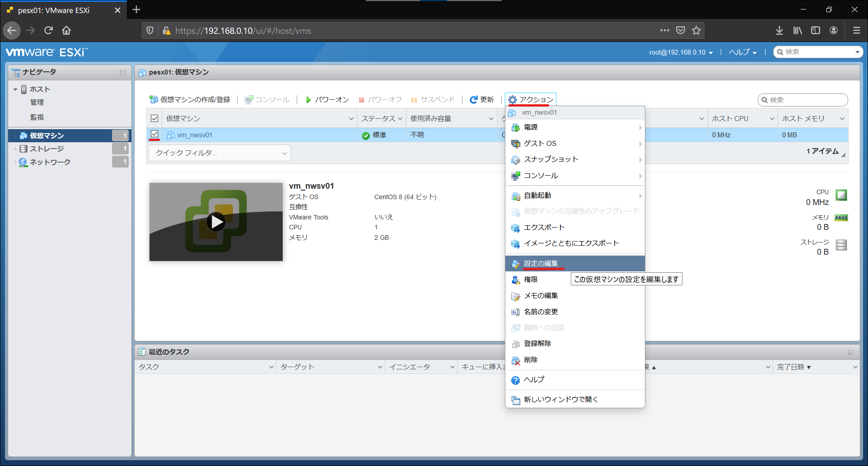The image size is (868, 466).
Task: Open the ホスト メモリ column dropdown arrow
Action: pos(842,119)
